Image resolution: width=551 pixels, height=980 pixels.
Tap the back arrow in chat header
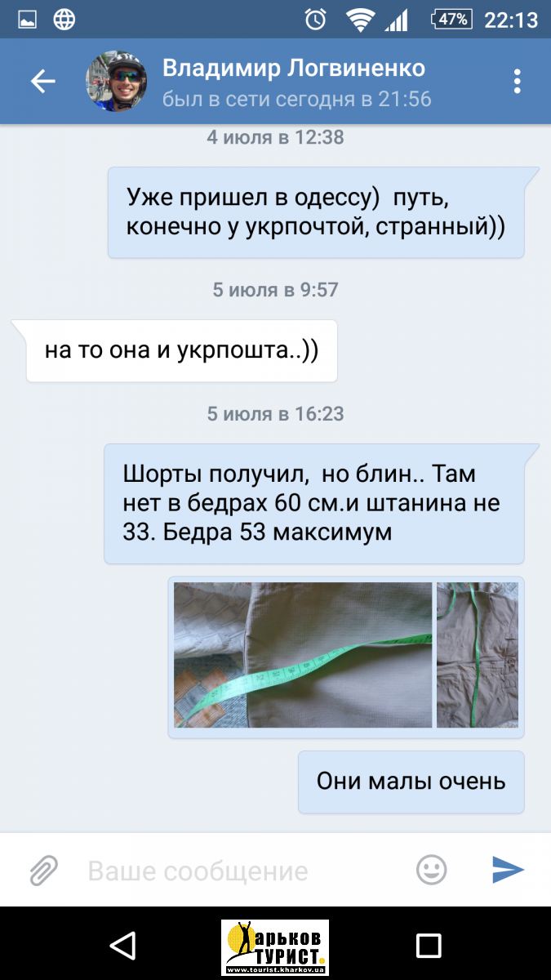point(42,81)
